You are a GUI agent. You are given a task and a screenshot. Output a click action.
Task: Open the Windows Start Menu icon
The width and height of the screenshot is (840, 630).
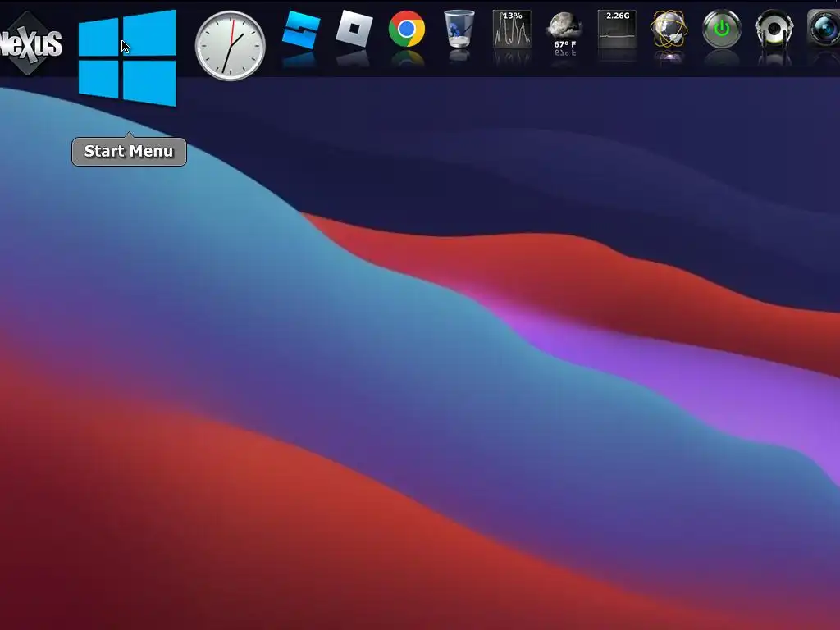127,58
